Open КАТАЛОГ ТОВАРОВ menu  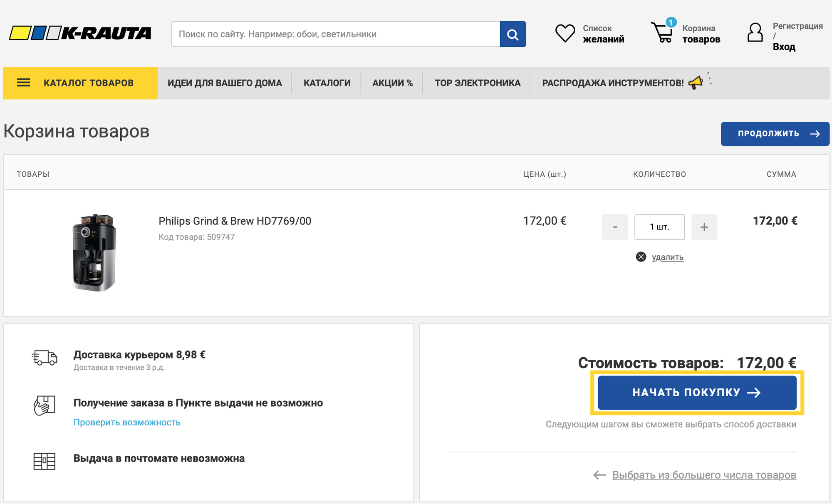(x=80, y=83)
